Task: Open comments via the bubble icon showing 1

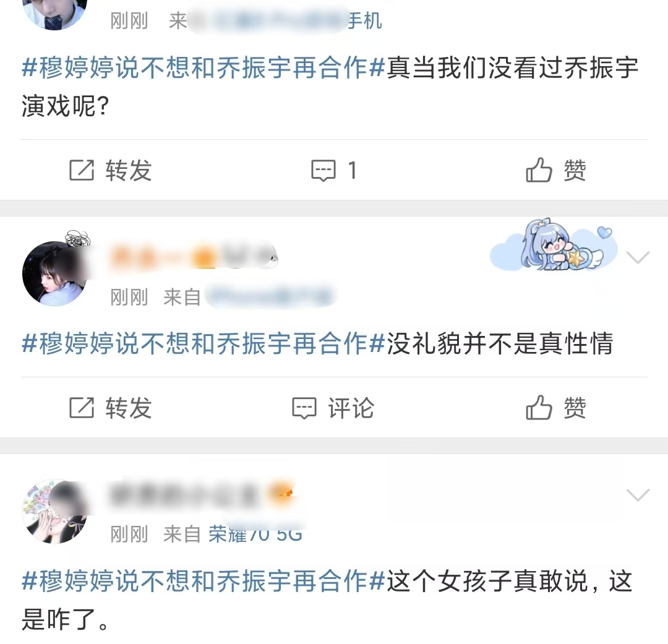Action: [x=323, y=171]
